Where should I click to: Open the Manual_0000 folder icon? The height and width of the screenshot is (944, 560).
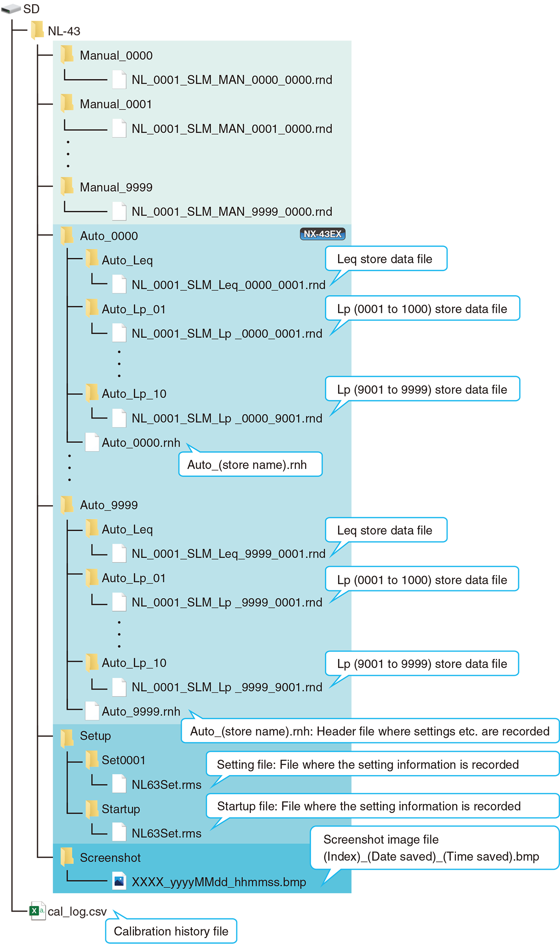click(x=67, y=55)
